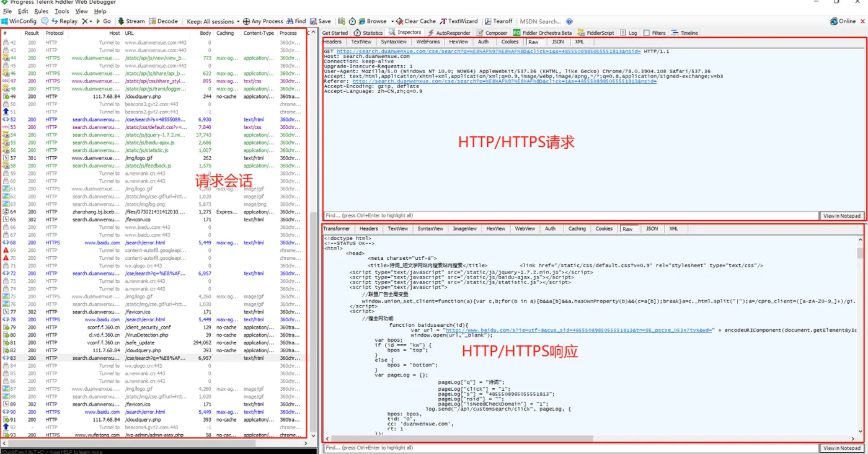Expand the Remove (X) dropdown arrow
The width and height of the screenshot is (868, 454).
[x=91, y=21]
